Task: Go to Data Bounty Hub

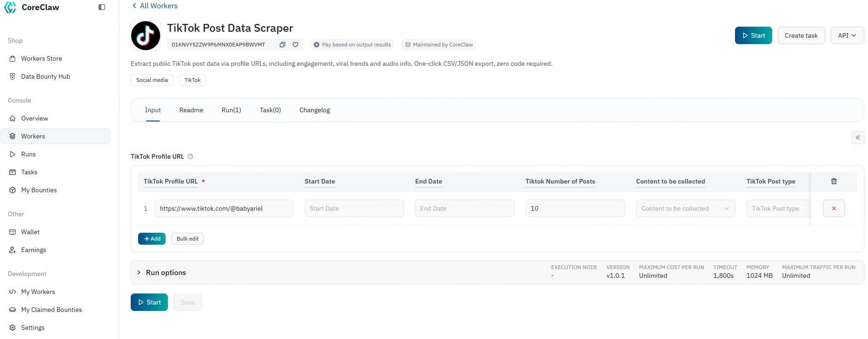Action: tap(45, 76)
